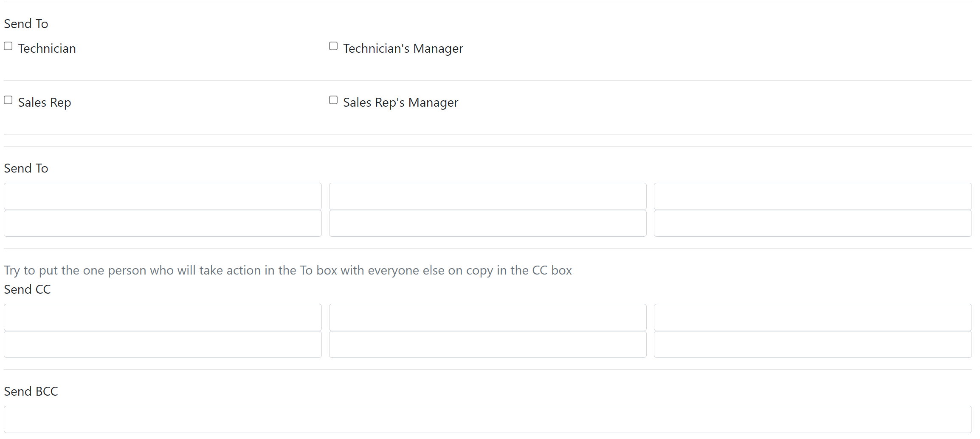
Task: Select the top middle Send To field
Action: 487,196
